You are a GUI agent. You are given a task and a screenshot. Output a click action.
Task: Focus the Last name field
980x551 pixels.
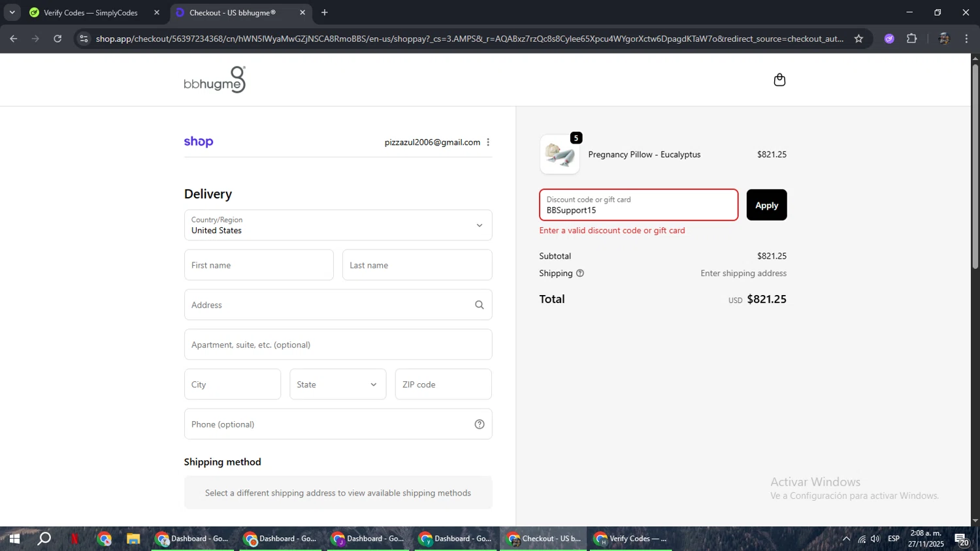pos(417,265)
